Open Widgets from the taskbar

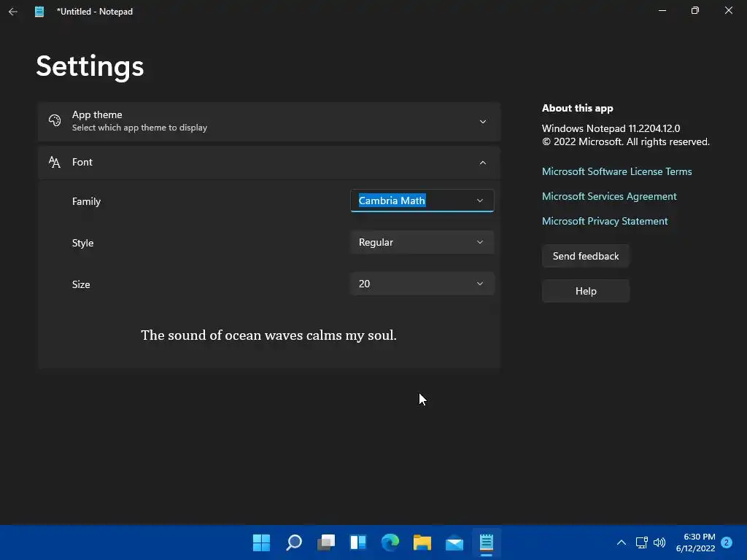coord(357,542)
